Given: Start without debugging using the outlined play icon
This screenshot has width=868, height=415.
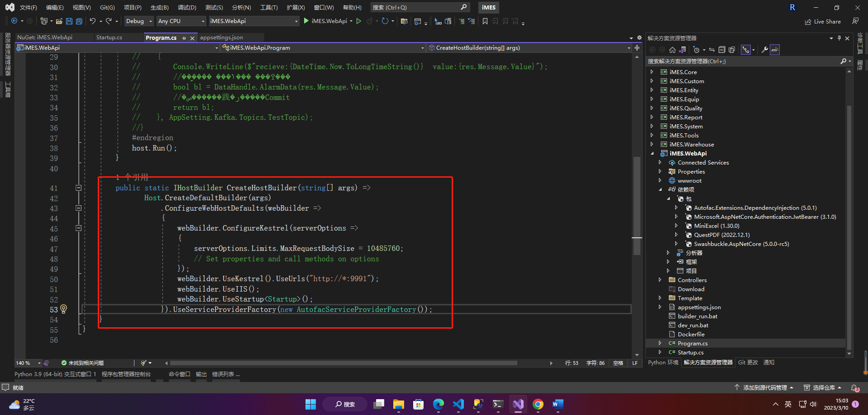Looking at the screenshot, I should [x=359, y=21].
